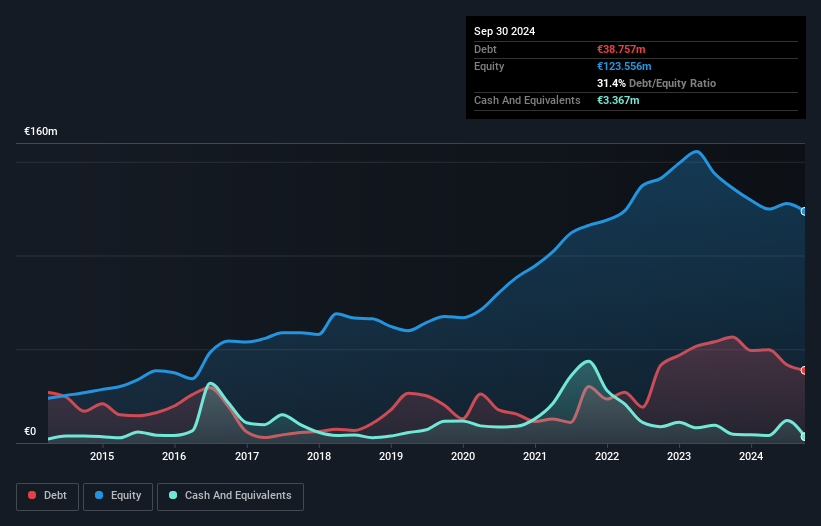821x526 pixels.
Task: Click the 2024 x-axis label
Action: 751,456
